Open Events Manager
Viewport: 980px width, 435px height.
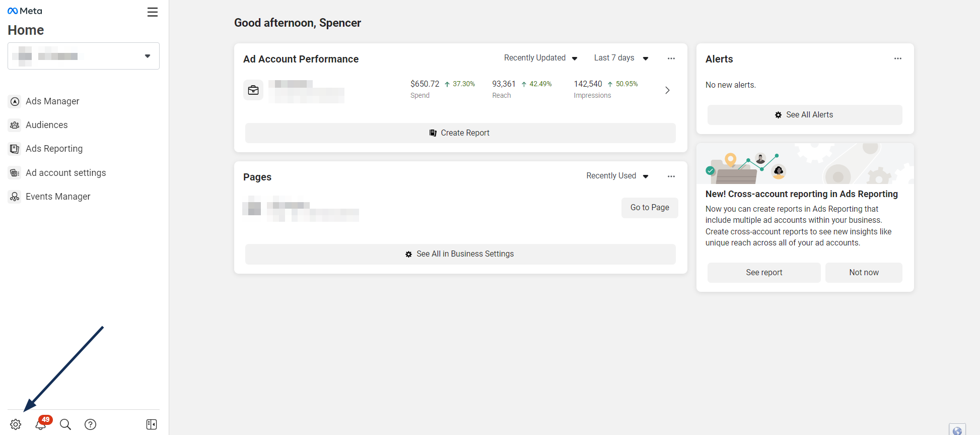click(x=58, y=197)
